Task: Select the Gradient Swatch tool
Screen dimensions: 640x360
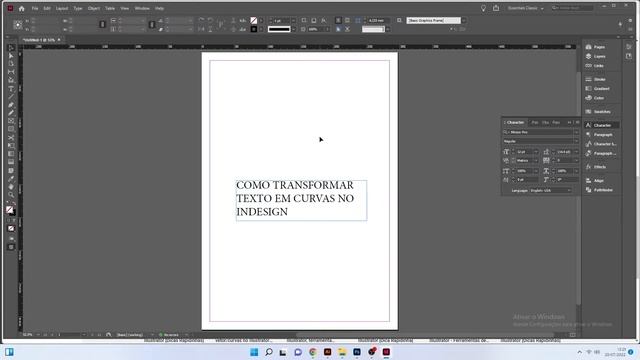Action: pos(11,154)
